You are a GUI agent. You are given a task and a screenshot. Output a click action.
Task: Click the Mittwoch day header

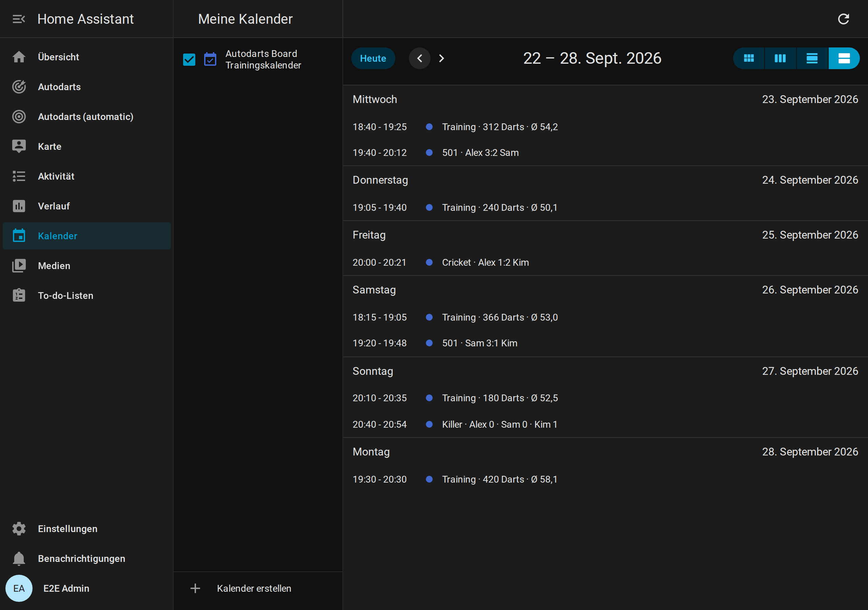coord(375,99)
